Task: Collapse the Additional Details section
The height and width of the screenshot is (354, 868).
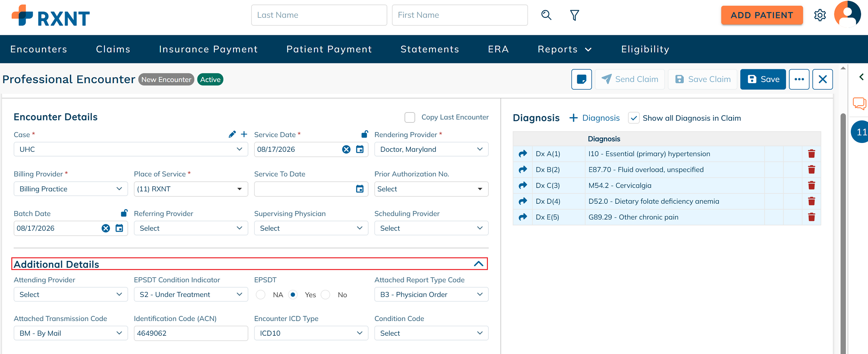Action: [478, 264]
